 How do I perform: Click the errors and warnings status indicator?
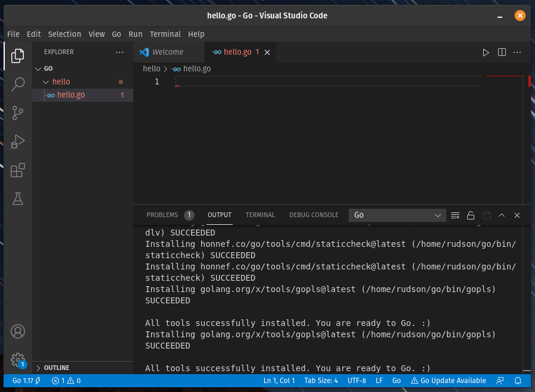(x=66, y=381)
